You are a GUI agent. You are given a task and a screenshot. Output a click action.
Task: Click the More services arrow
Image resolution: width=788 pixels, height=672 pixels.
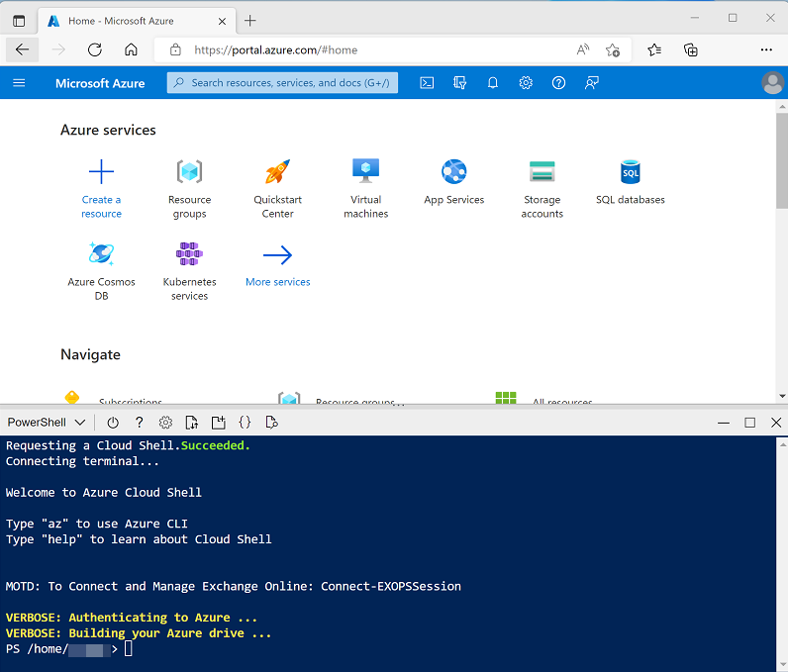pos(278,255)
